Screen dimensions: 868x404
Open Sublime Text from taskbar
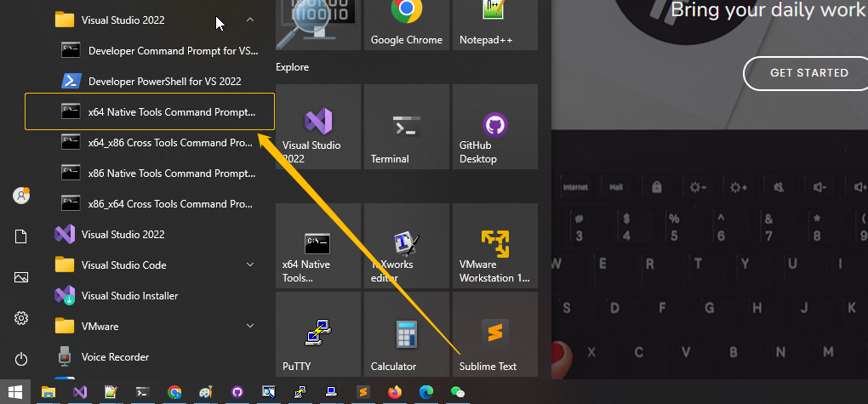click(x=363, y=392)
